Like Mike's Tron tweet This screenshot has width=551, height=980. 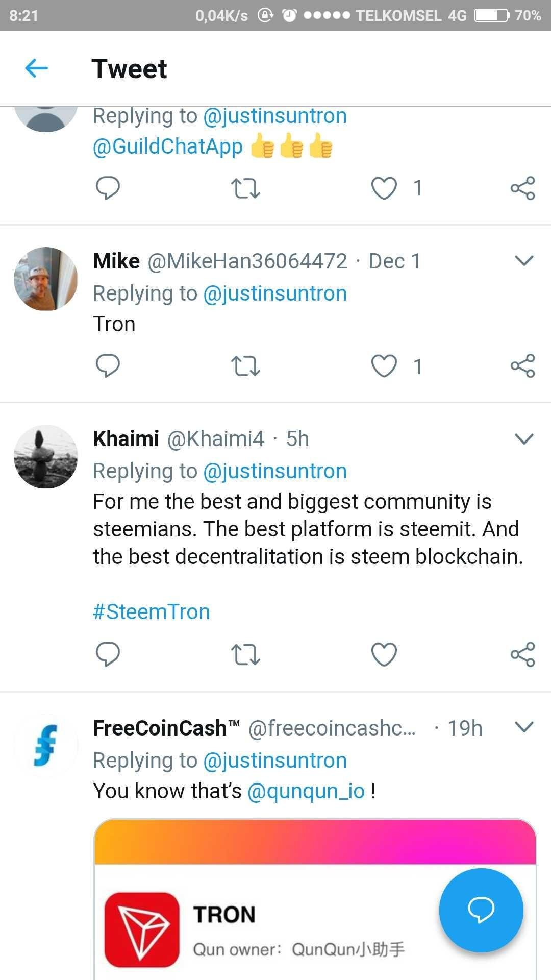tap(384, 366)
